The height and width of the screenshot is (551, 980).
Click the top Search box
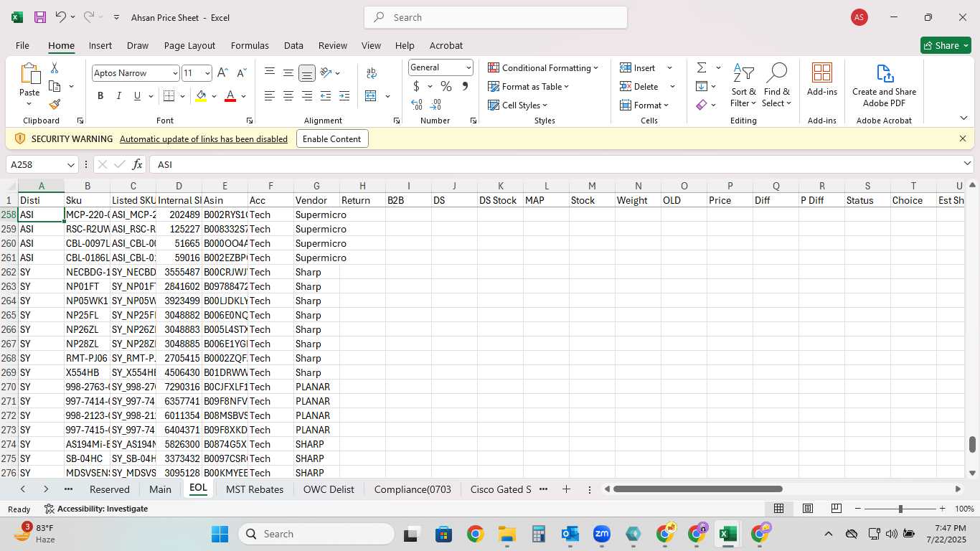(496, 17)
